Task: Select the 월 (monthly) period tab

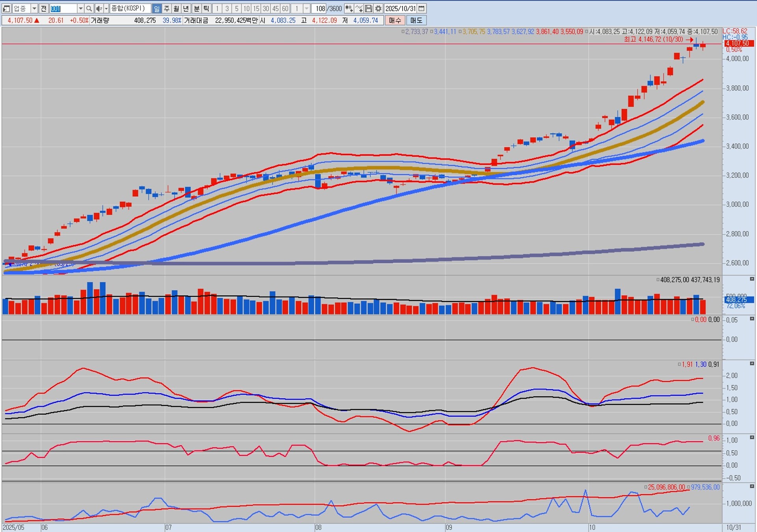Action: [176, 8]
